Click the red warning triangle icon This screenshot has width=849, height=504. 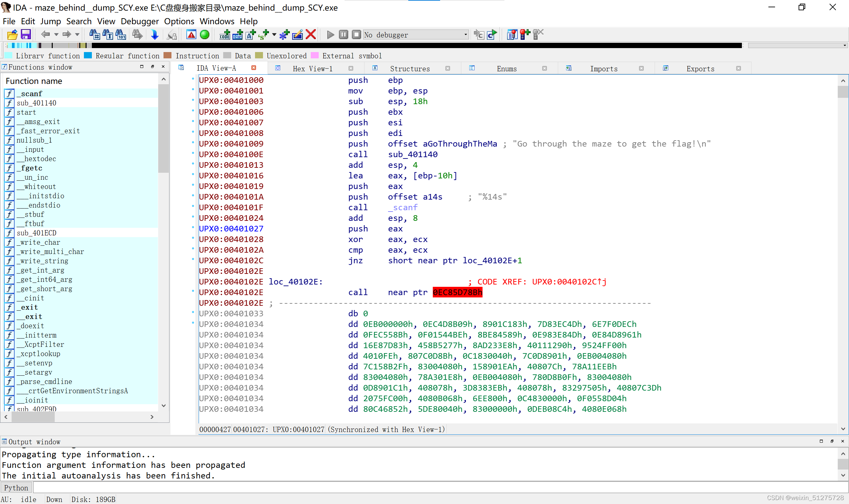coord(191,34)
